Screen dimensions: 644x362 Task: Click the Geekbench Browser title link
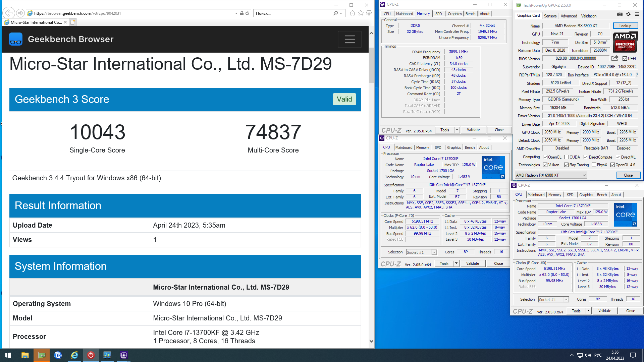tap(70, 39)
